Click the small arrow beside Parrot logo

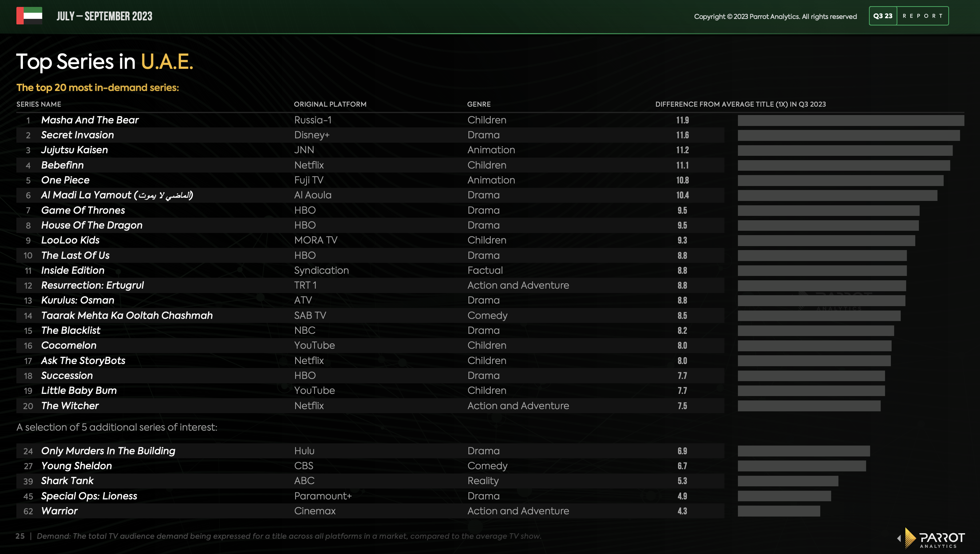pyautogui.click(x=899, y=538)
